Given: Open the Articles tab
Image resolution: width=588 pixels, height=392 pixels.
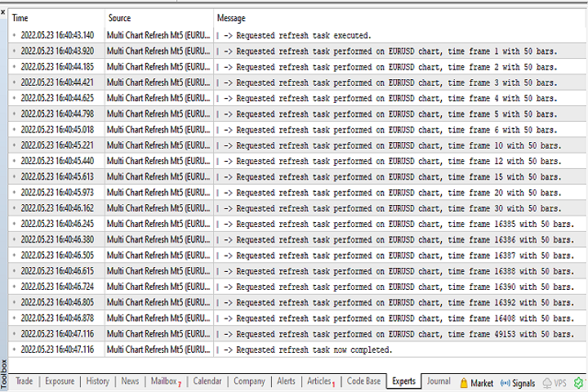Looking at the screenshot, I should pos(321,381).
